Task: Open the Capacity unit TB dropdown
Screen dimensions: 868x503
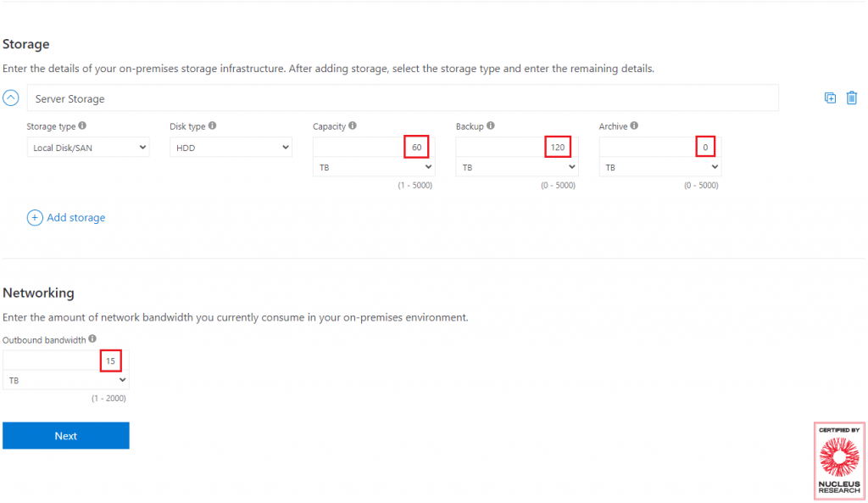Action: 374,167
